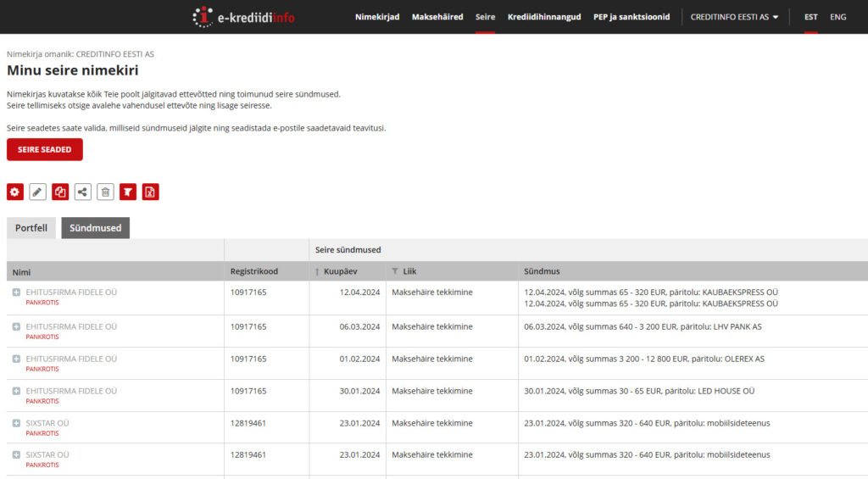Click the date 30.01.2024 cell

click(359, 391)
